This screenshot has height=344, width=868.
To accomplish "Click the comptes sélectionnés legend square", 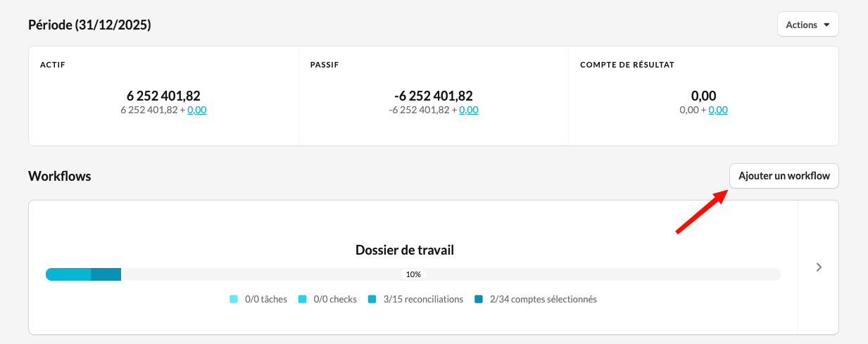I will click(x=479, y=299).
